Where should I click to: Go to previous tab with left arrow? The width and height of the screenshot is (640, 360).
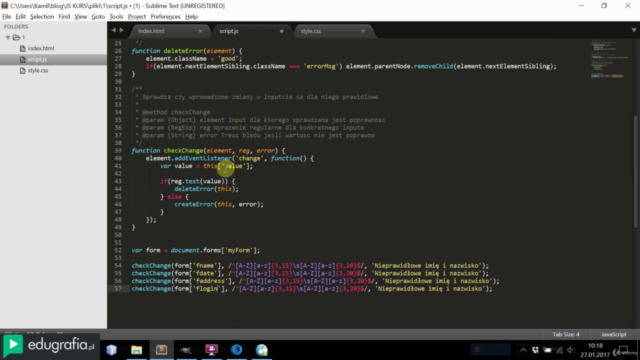coord(113,30)
